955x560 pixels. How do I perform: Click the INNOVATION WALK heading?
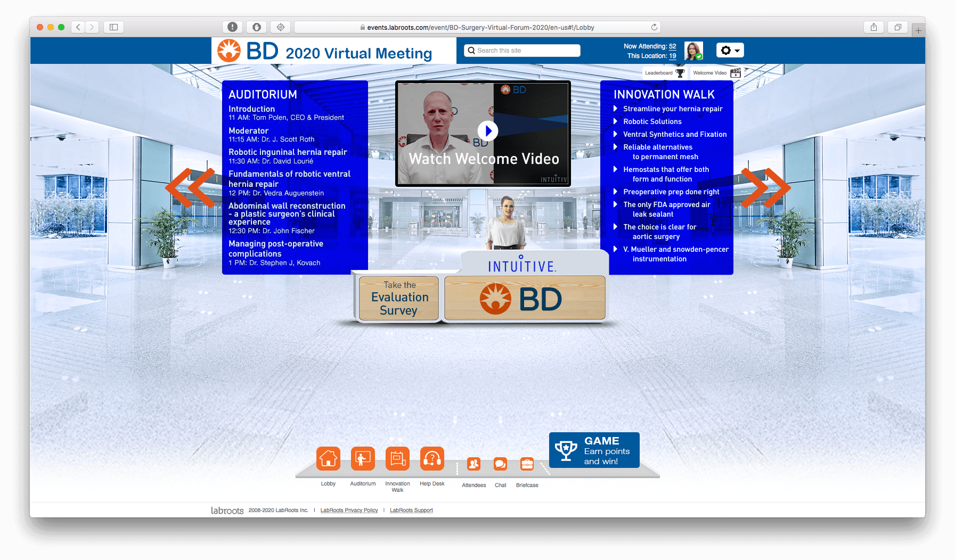coord(664,94)
